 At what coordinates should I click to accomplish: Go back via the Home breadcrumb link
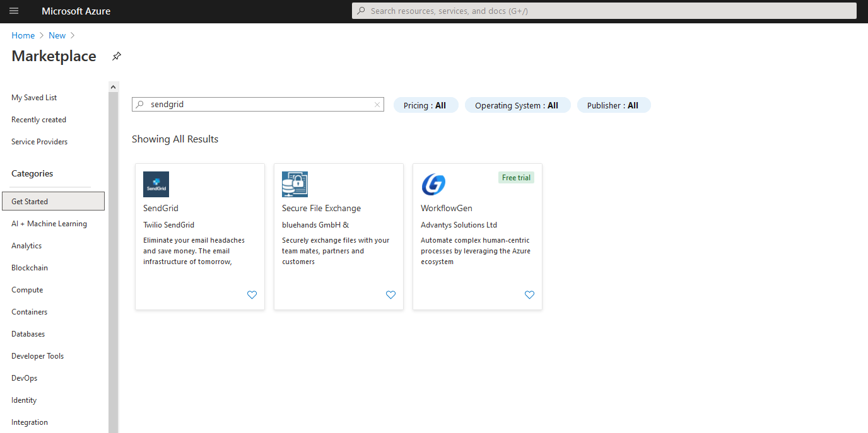(23, 35)
